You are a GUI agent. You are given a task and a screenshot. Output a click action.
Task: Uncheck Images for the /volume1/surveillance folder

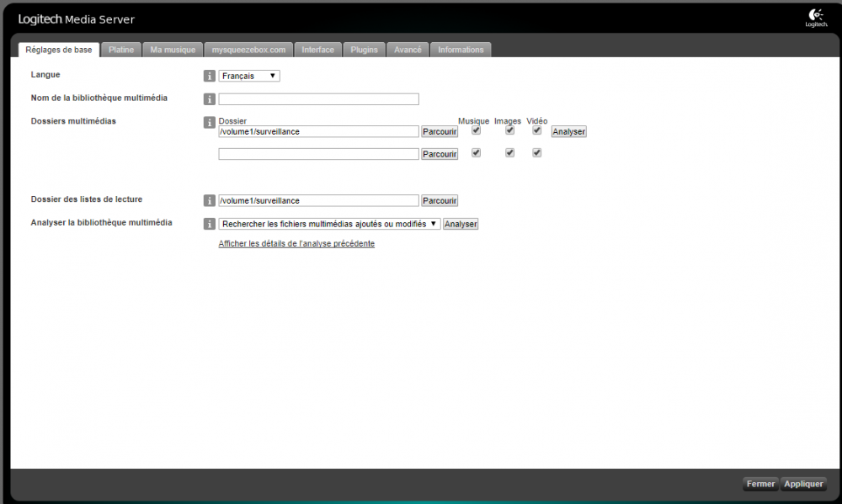(x=509, y=130)
